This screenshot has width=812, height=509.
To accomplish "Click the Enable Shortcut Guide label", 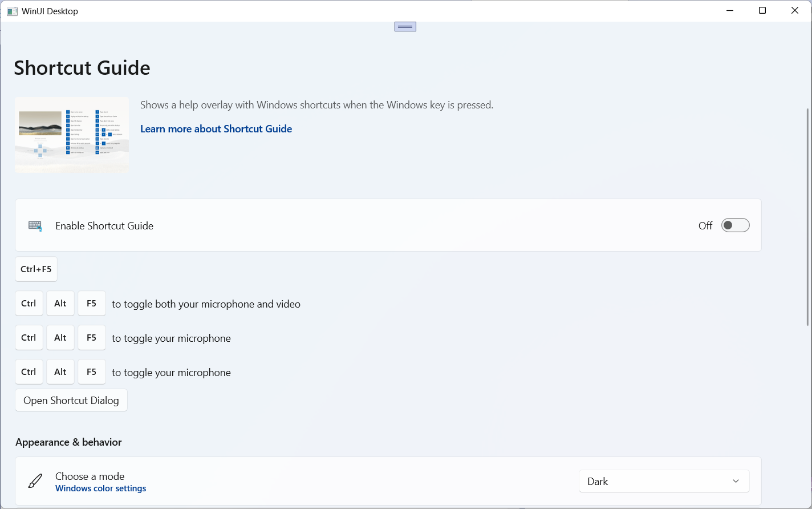I will tap(104, 226).
